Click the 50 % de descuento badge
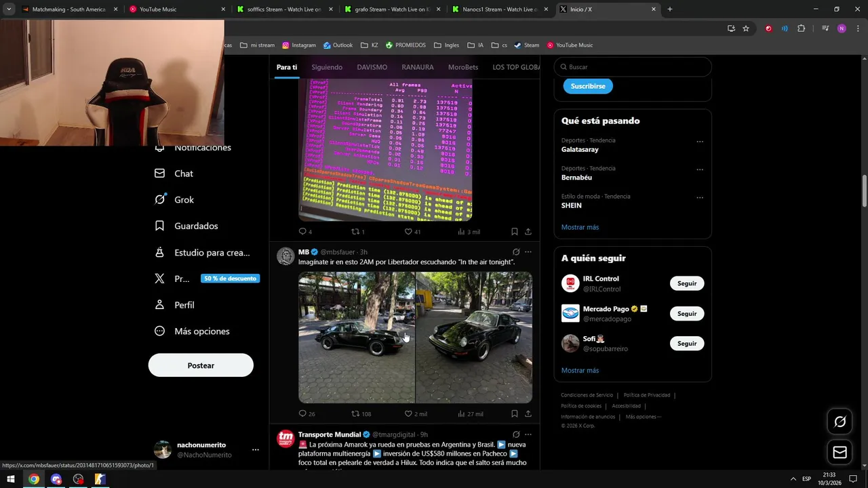The image size is (868, 488). (230, 279)
